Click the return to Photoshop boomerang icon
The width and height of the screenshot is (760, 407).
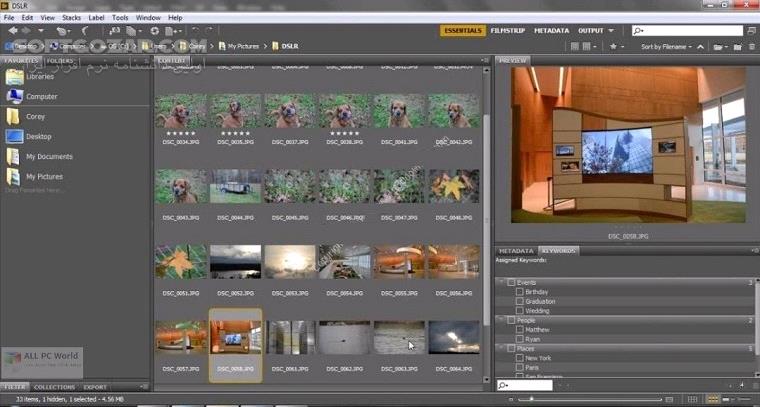85,31
